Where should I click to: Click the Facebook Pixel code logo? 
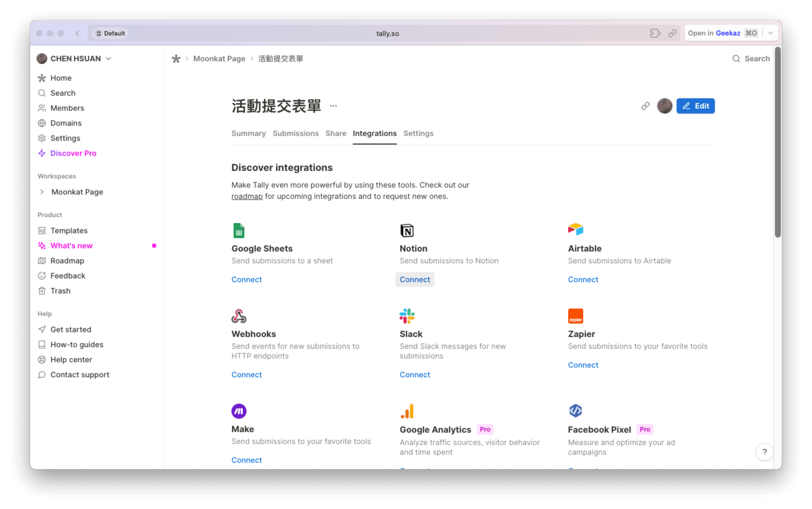tap(575, 411)
